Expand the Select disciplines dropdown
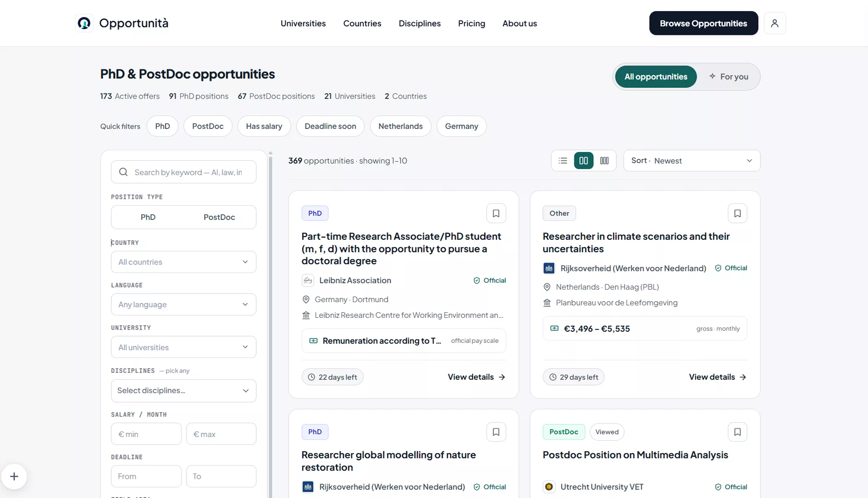The image size is (868, 498). (x=183, y=391)
